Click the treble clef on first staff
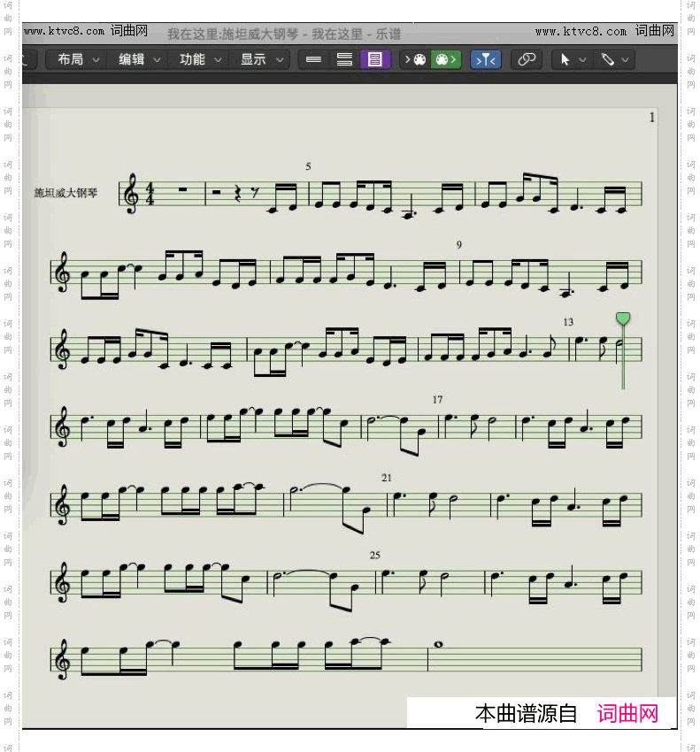The width and height of the screenshot is (700, 752). coord(131,194)
